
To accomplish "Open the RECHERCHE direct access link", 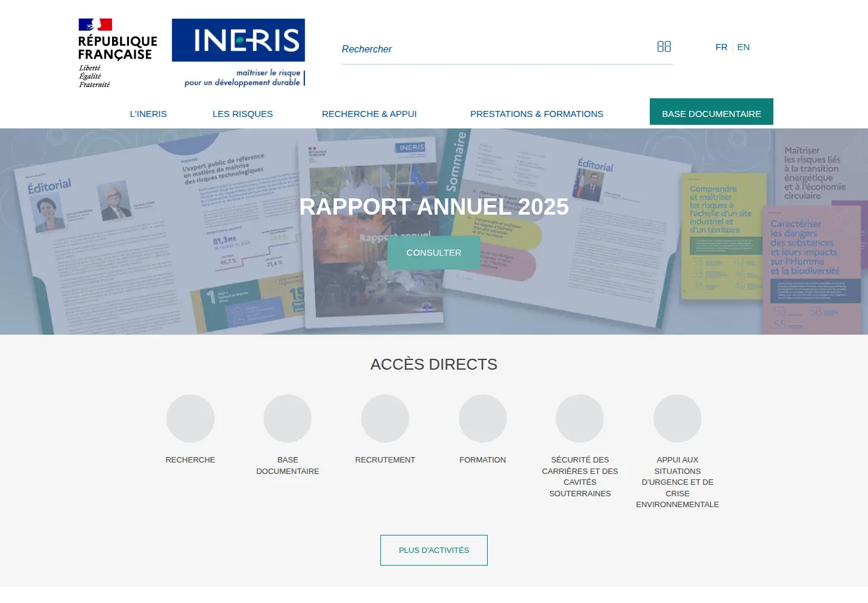I will 190,460.
